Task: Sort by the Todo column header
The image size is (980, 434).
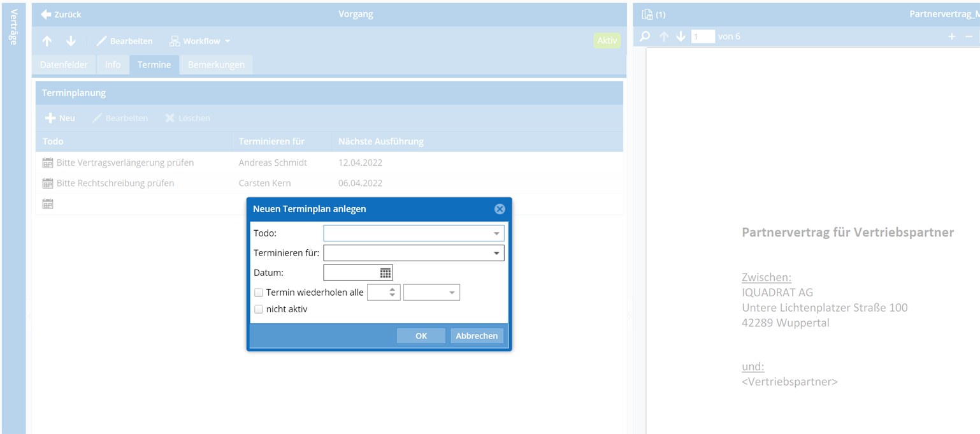Action: coord(133,141)
